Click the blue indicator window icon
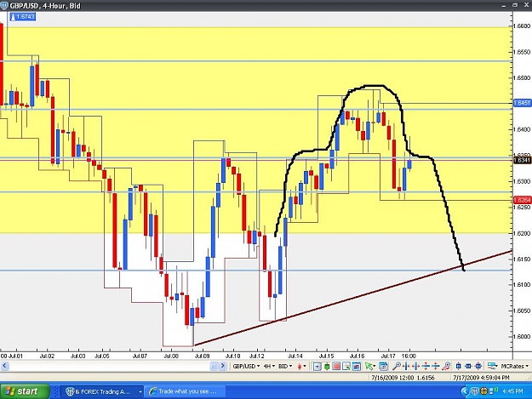Image resolution: width=532 pixels, height=399 pixels. tap(357, 366)
